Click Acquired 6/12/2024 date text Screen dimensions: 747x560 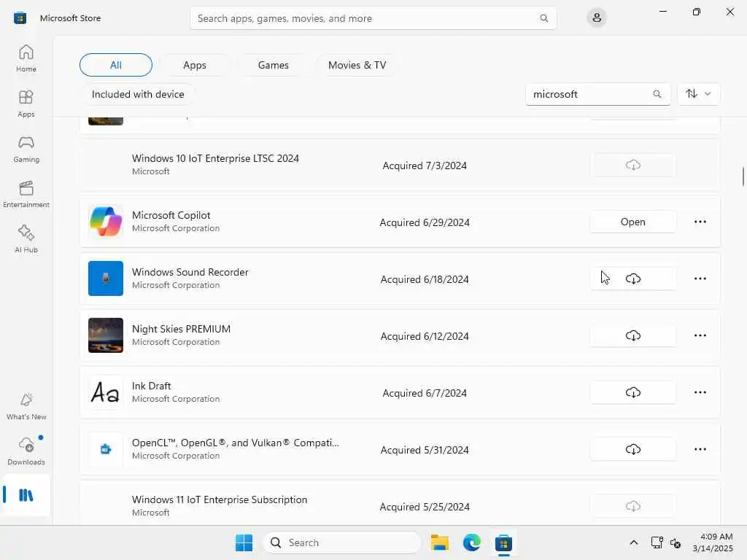point(425,336)
